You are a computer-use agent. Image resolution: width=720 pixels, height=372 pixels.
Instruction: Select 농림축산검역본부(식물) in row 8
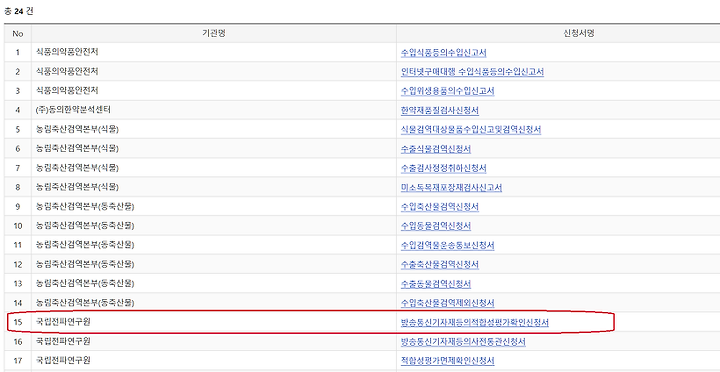click(x=77, y=187)
